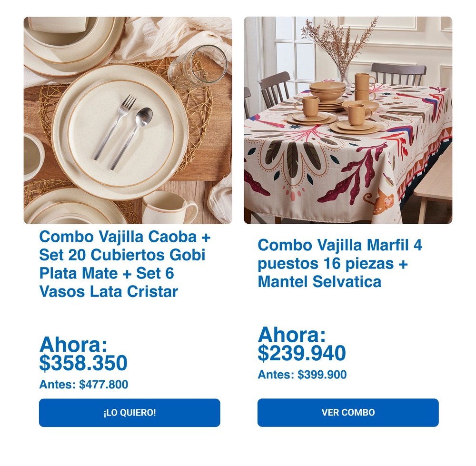
Task: Click the $358.350 current price
Action: pyautogui.click(x=83, y=363)
